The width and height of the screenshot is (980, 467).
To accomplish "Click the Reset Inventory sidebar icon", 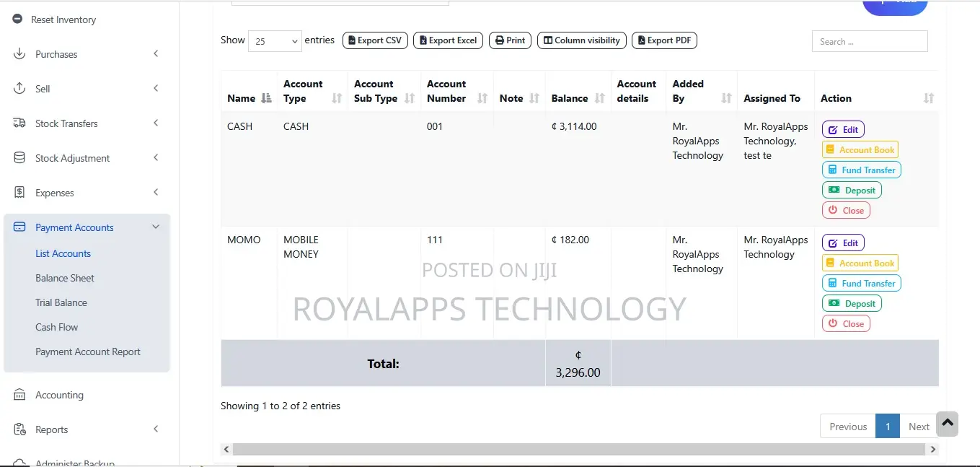I will pos(17,19).
